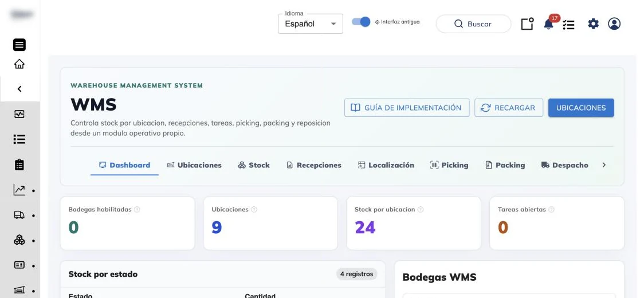
Task: Click the RECARGAR button
Action: (509, 108)
